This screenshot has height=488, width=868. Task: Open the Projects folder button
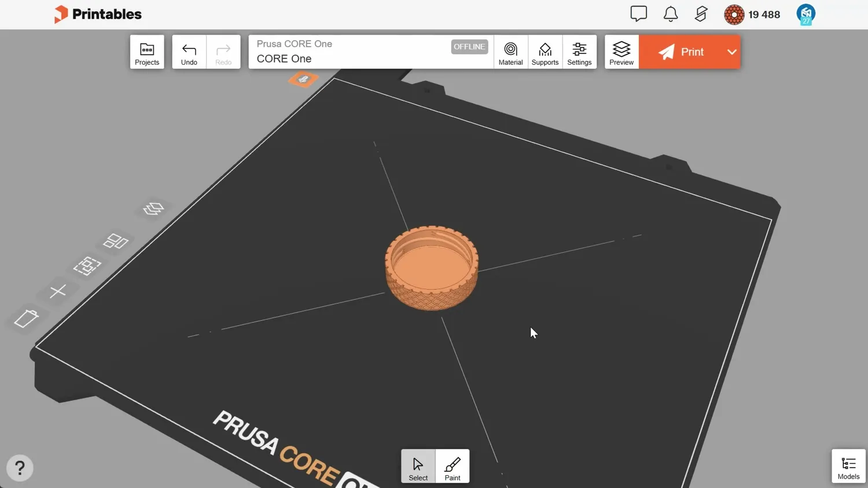tap(147, 52)
